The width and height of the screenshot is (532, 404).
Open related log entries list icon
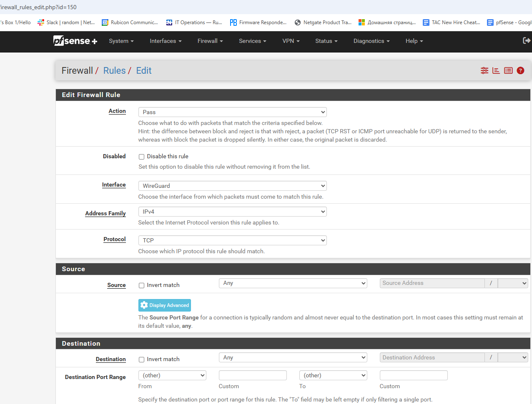coord(508,70)
